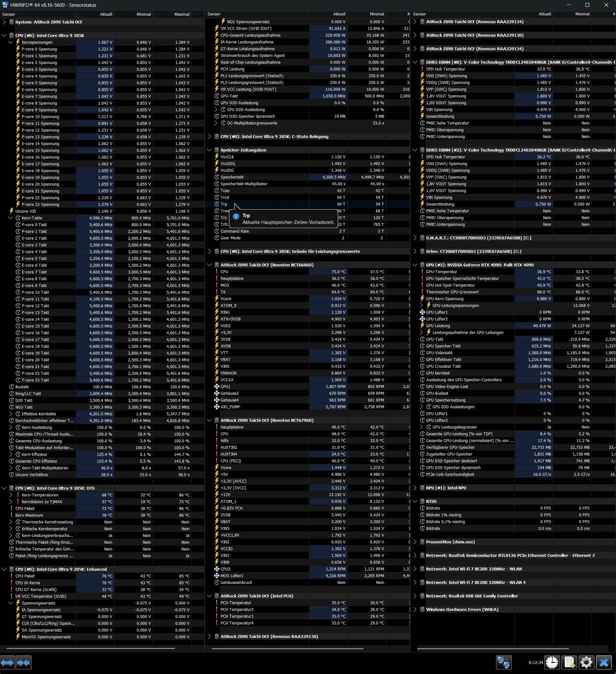Click the expand-layout arrows button in bottom toolbar

click(x=7, y=662)
